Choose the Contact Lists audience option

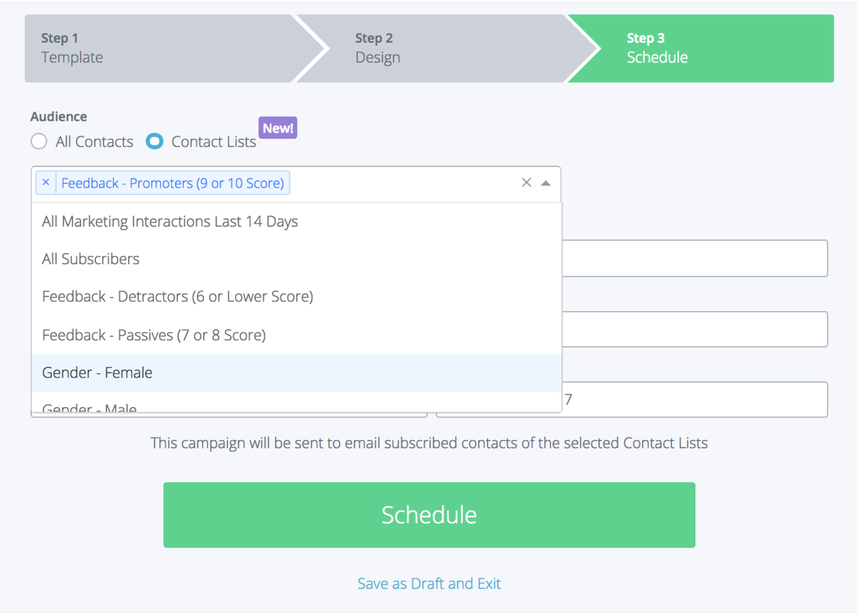155,141
